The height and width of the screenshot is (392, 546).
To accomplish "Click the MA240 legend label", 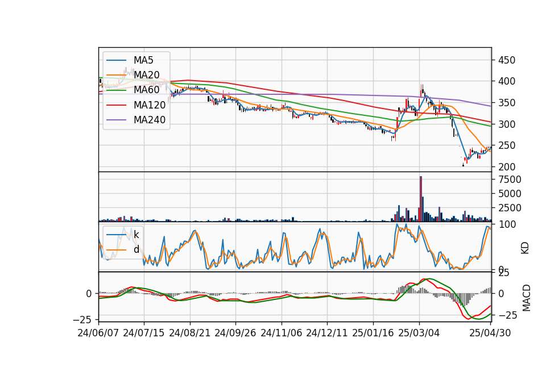I will pos(150,120).
